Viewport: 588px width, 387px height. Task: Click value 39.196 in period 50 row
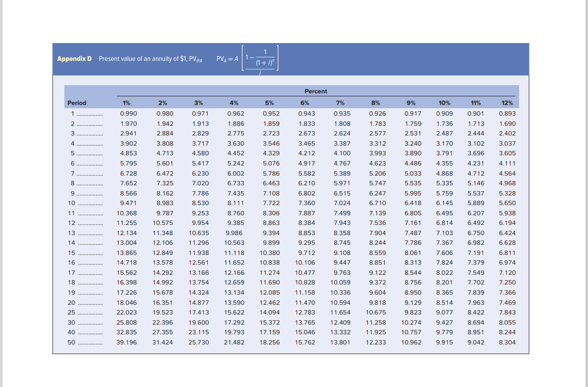pos(127,342)
